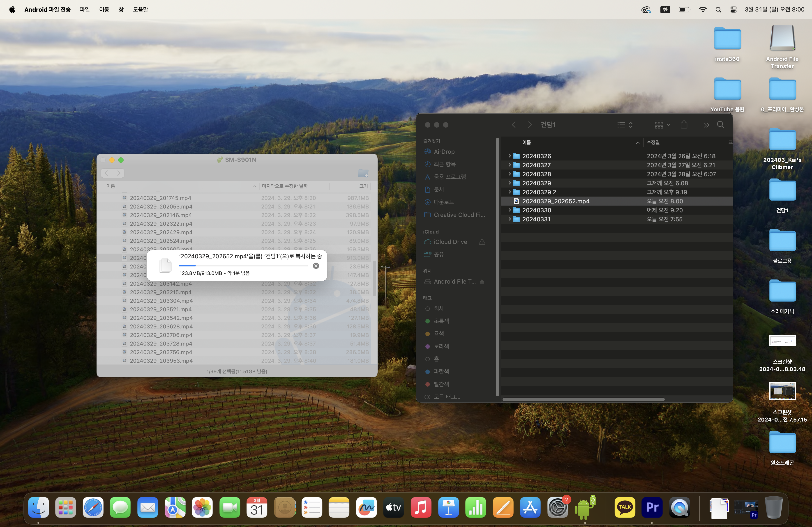Open the Control Center icon in menu bar

pyautogui.click(x=733, y=9)
